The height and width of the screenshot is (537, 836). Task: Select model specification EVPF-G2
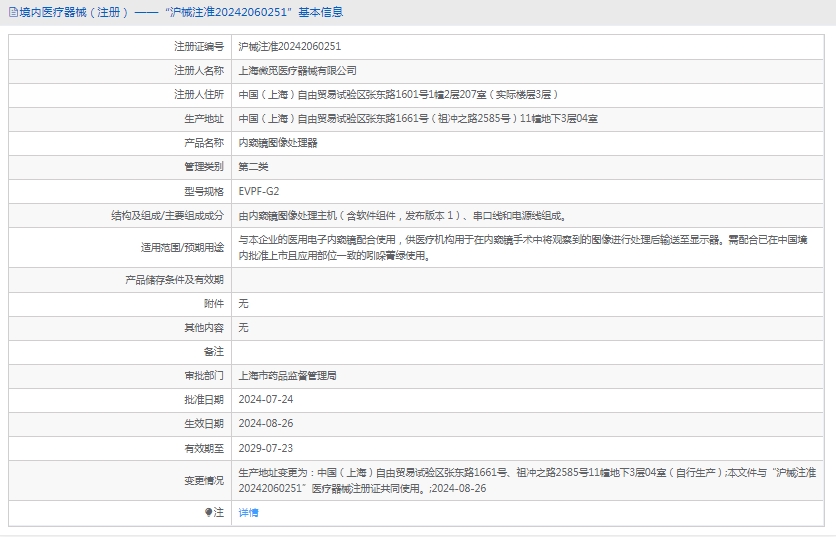pyautogui.click(x=259, y=191)
